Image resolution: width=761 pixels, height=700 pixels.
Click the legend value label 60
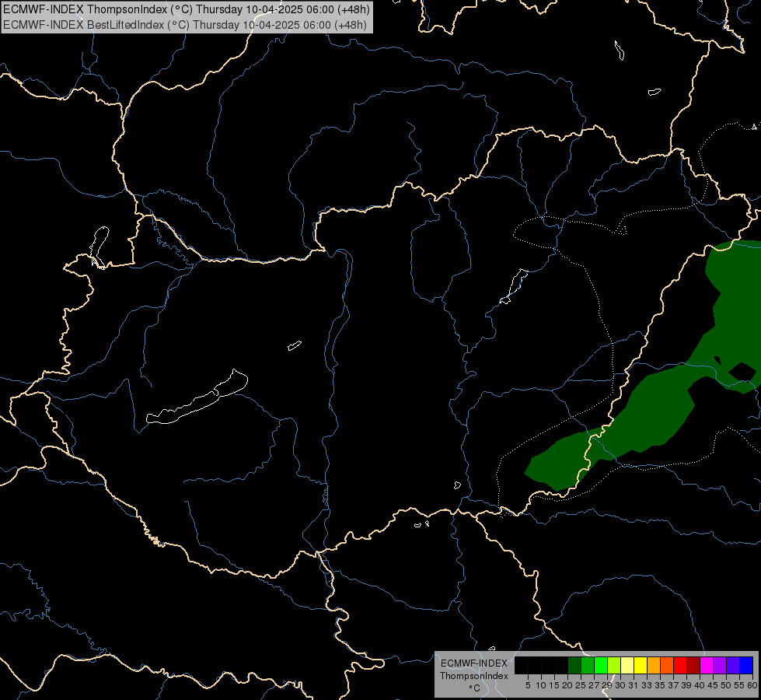tap(752, 685)
